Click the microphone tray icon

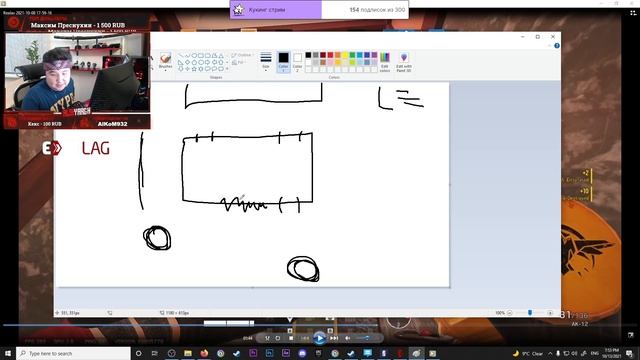pyautogui.click(x=558, y=353)
